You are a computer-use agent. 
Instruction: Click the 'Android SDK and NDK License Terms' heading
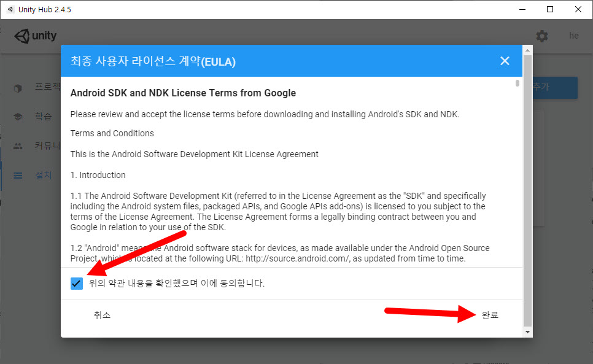tap(183, 93)
